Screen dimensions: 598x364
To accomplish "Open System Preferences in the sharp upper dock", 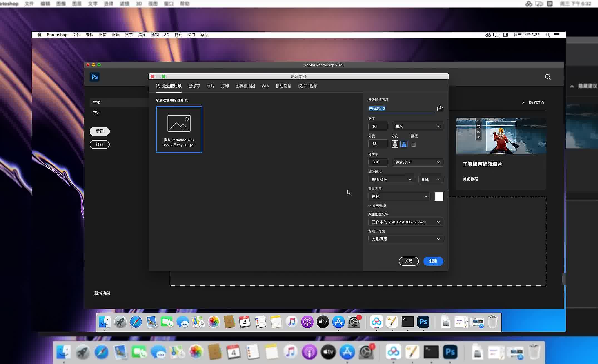I will 354,322.
